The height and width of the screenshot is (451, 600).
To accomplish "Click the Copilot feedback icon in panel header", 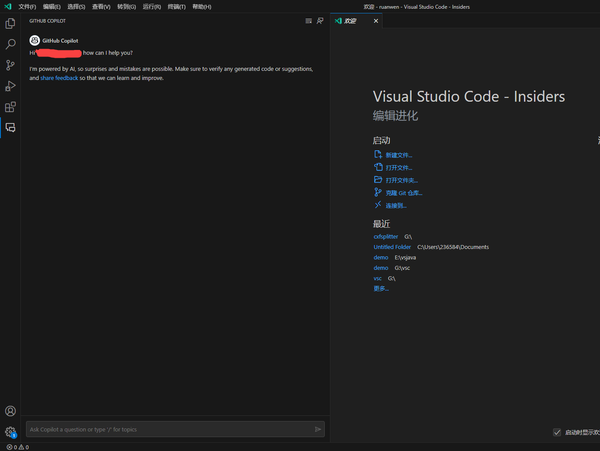I will tap(320, 21).
